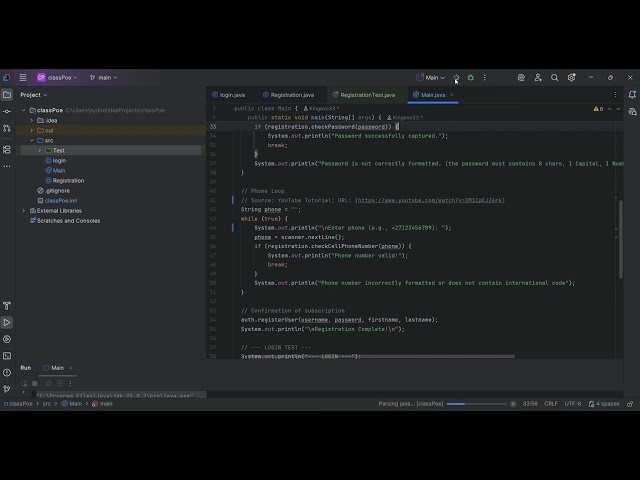Viewport: 640px width, 480px height.
Task: Select the Main tab in Run panel
Action: click(53, 368)
